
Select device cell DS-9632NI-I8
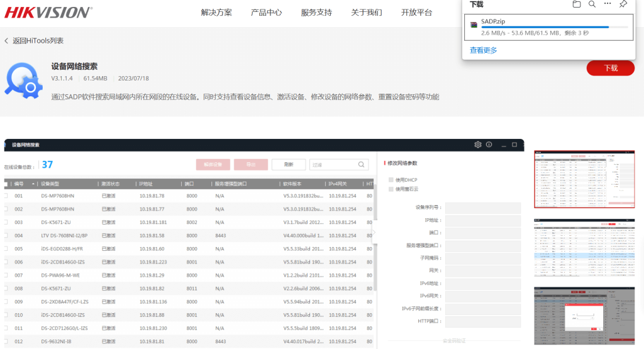(x=56, y=341)
